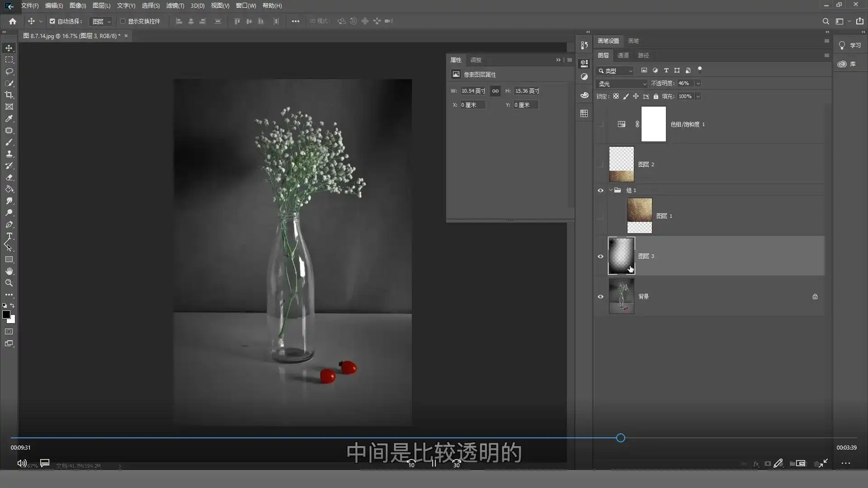Hide the 背景 layer
This screenshot has width=868, height=488.
pos(600,296)
